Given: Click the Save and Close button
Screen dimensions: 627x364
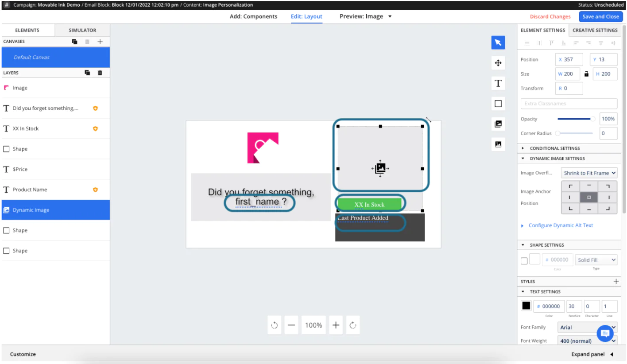Looking at the screenshot, I should [601, 16].
